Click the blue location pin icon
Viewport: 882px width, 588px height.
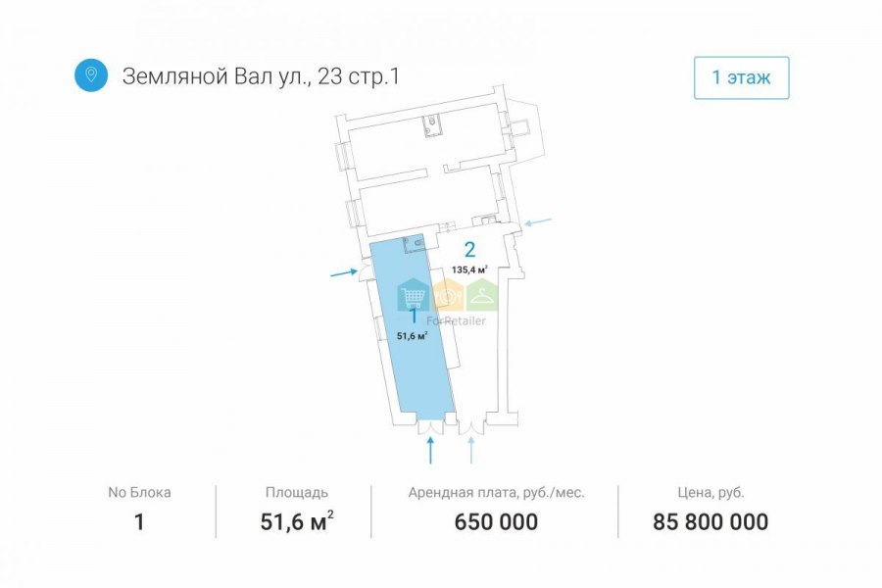(91, 74)
